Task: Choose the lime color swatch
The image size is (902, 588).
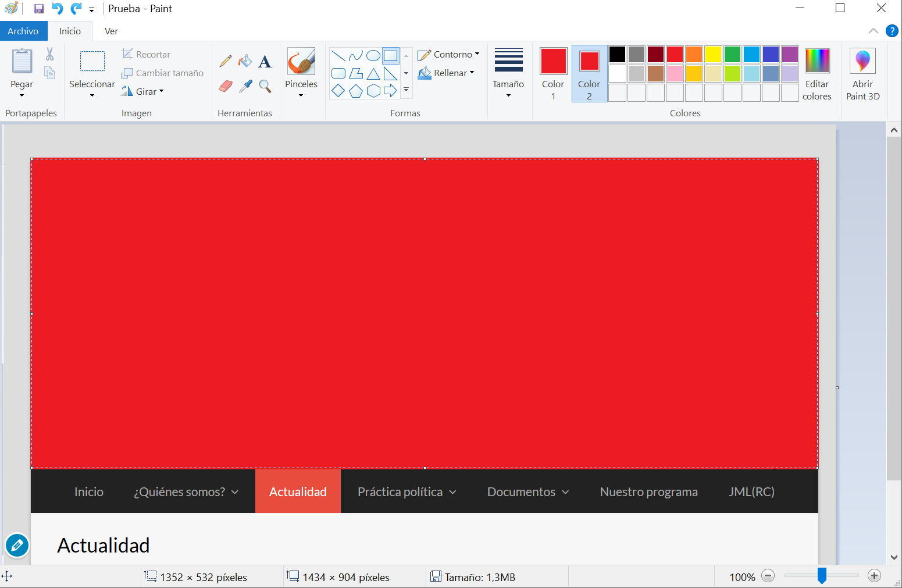Action: tap(733, 73)
